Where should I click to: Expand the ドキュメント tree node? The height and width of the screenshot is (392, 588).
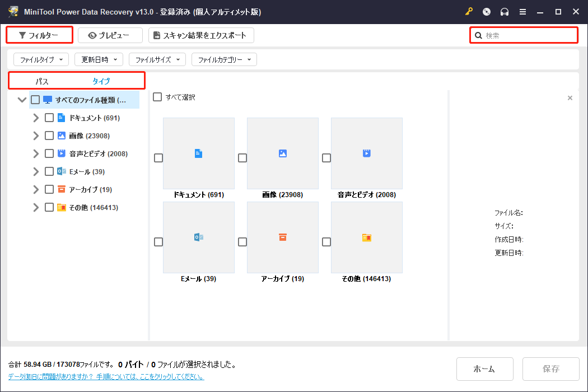[36, 118]
